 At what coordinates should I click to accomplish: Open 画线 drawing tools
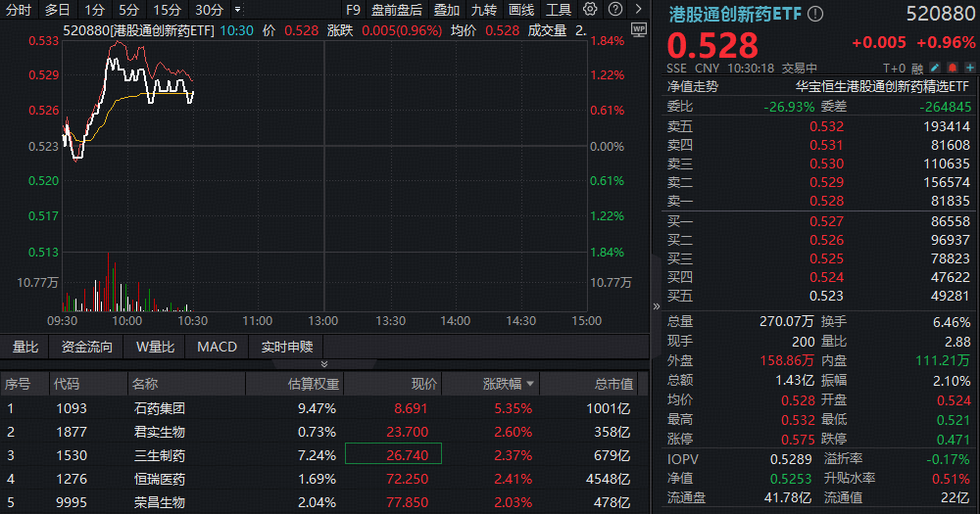click(x=521, y=10)
